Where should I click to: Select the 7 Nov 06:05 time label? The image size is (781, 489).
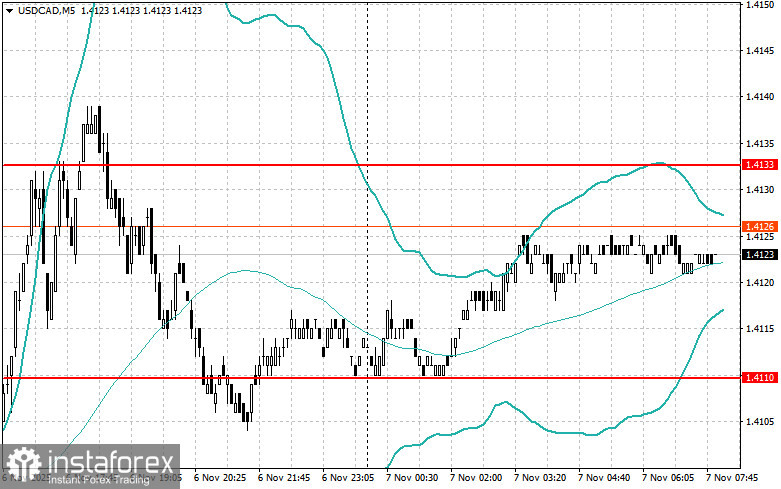pos(668,478)
